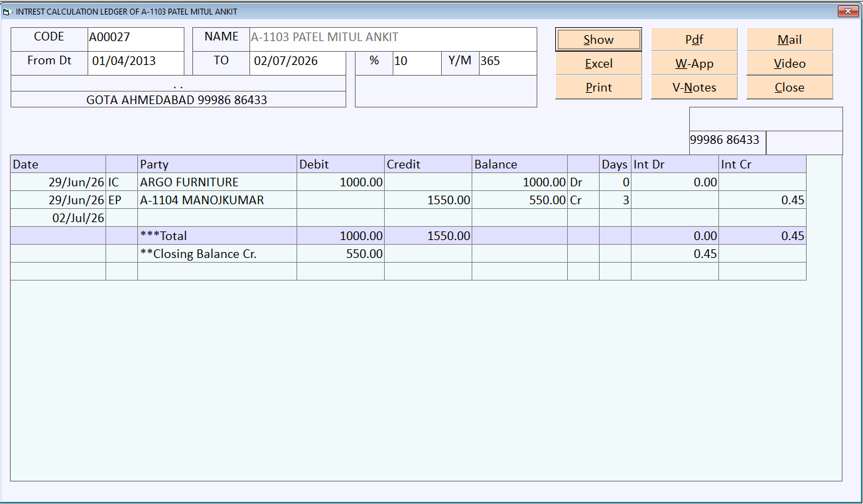Click the Days column header
Screen dimensions: 863x504
[x=615, y=164]
